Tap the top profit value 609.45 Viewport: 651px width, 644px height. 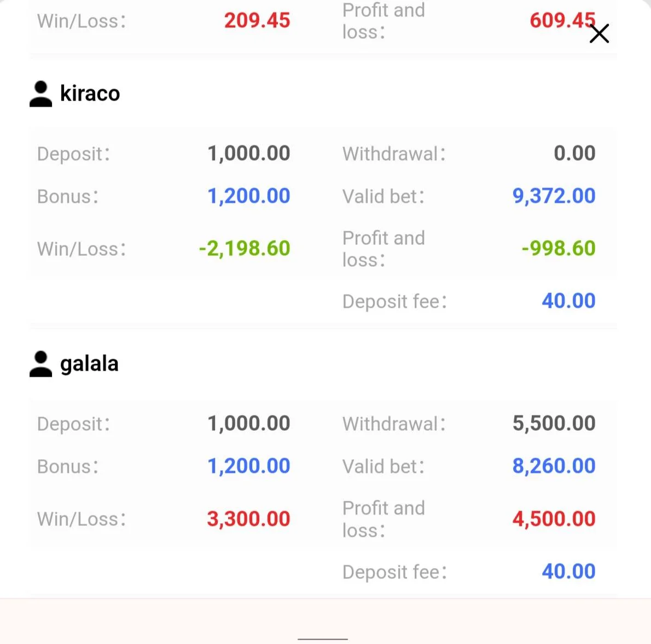coord(562,20)
